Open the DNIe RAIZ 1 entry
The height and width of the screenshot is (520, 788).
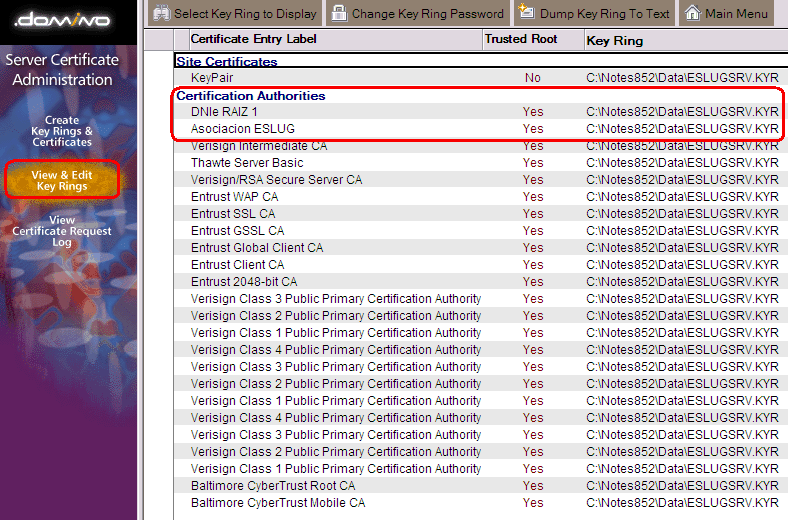click(x=224, y=112)
